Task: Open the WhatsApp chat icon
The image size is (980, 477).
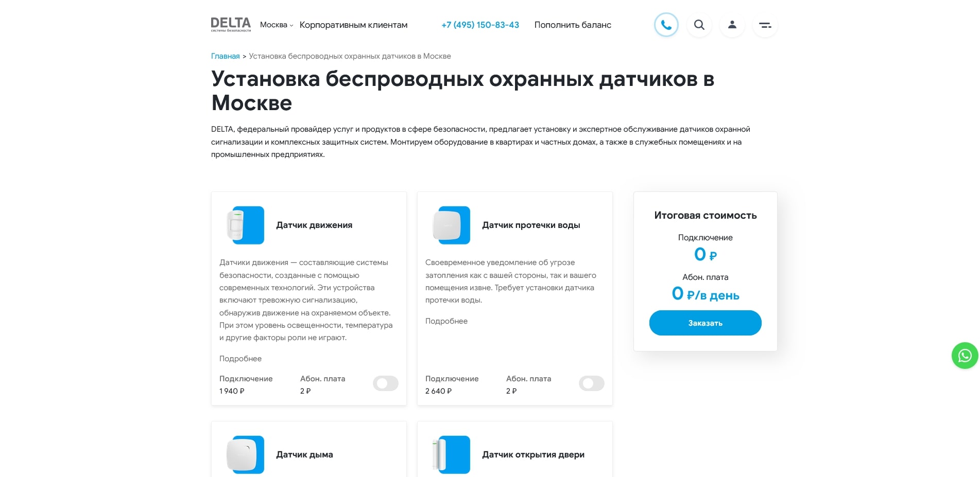Action: [x=964, y=355]
